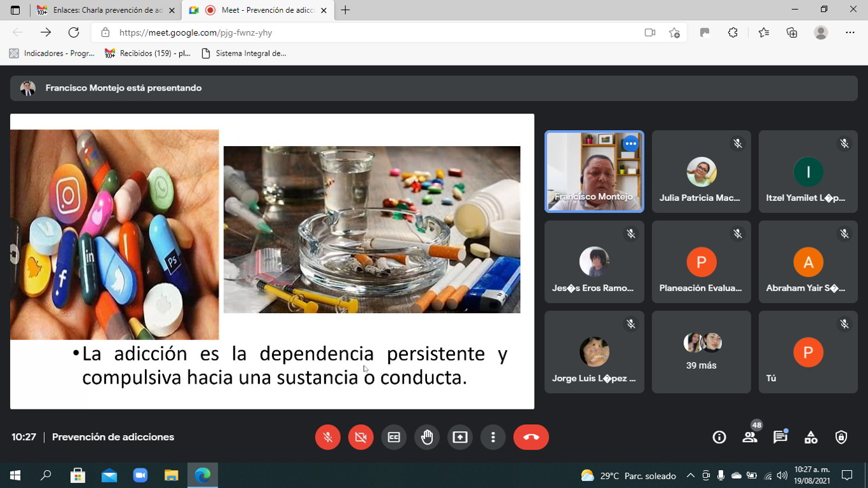Leave the call with red hang-up button

point(531,437)
